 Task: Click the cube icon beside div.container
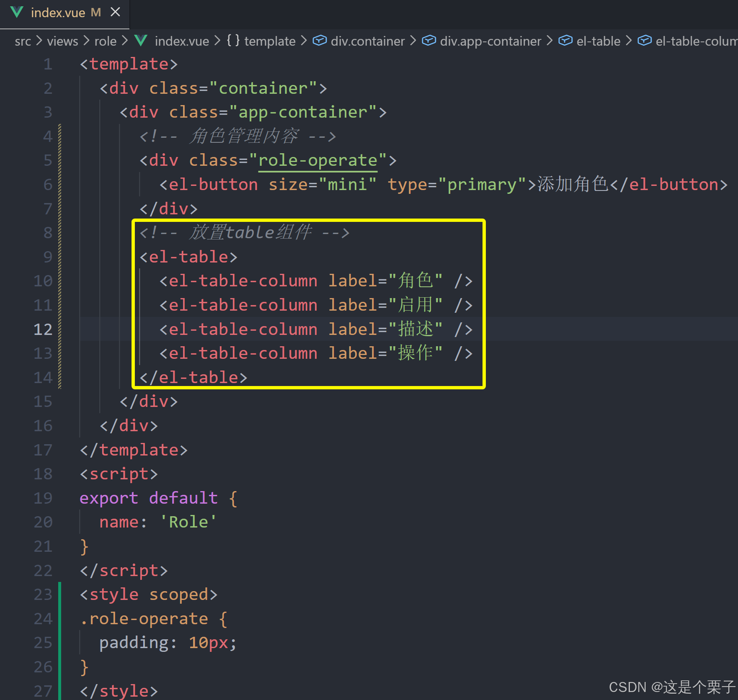tap(320, 40)
